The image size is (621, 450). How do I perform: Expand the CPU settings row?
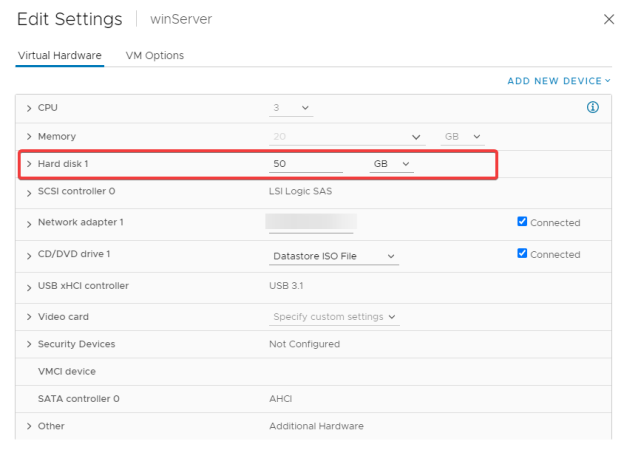[x=29, y=108]
